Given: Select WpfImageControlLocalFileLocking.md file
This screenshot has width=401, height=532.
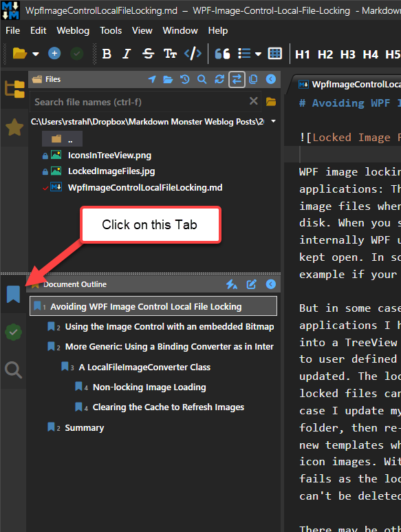Looking at the screenshot, I should 145,187.
